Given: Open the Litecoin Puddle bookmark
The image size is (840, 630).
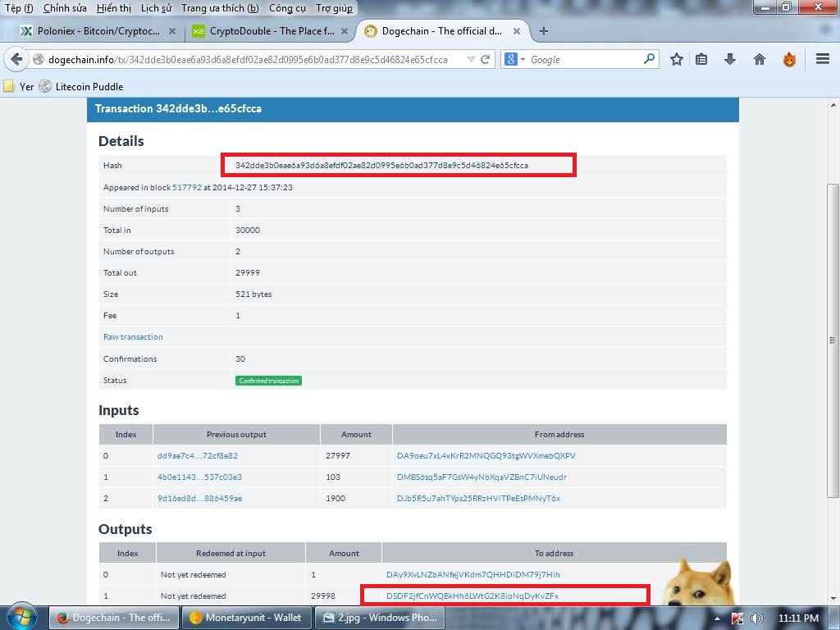Looking at the screenshot, I should [81, 86].
